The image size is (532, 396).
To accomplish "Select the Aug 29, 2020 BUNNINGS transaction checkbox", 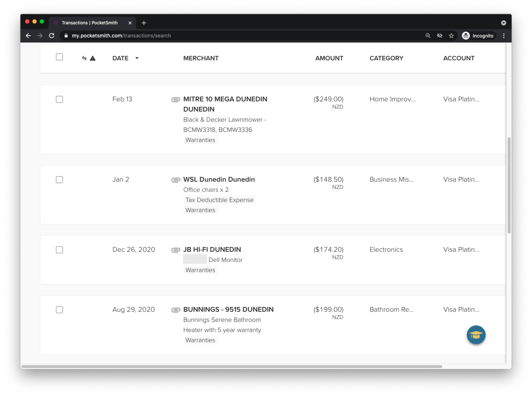I will (x=59, y=309).
